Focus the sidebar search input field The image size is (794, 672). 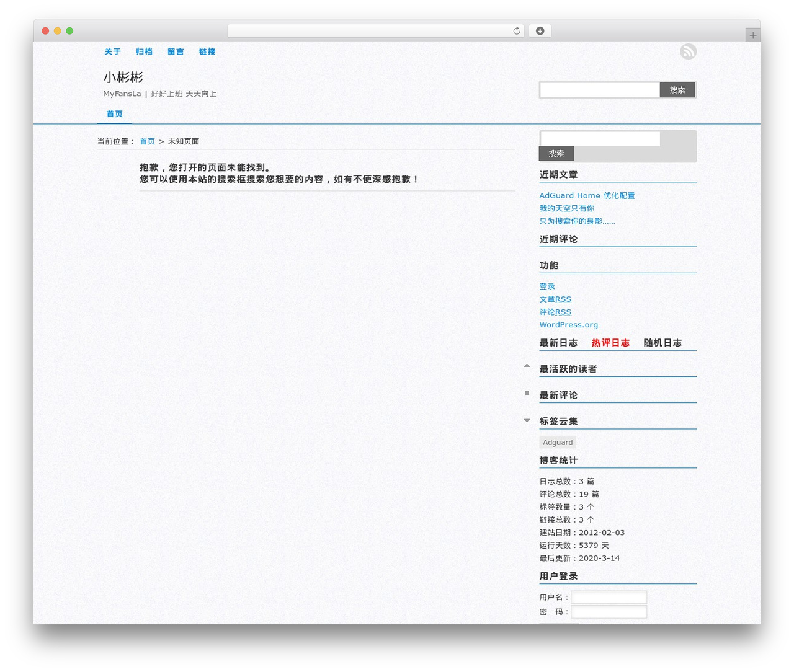[x=600, y=138]
